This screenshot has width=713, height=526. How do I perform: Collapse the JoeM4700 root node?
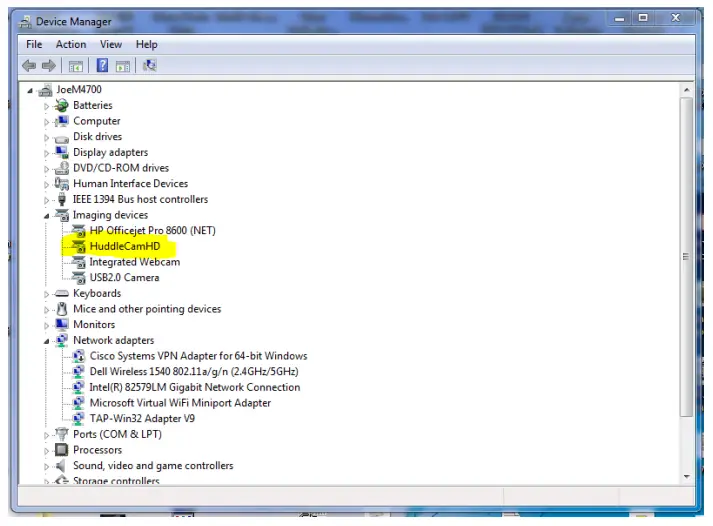coord(30,90)
